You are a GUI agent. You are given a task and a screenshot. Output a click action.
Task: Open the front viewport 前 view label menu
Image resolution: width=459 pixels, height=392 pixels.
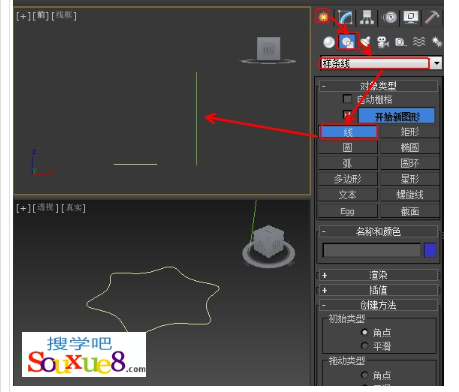pyautogui.click(x=41, y=15)
